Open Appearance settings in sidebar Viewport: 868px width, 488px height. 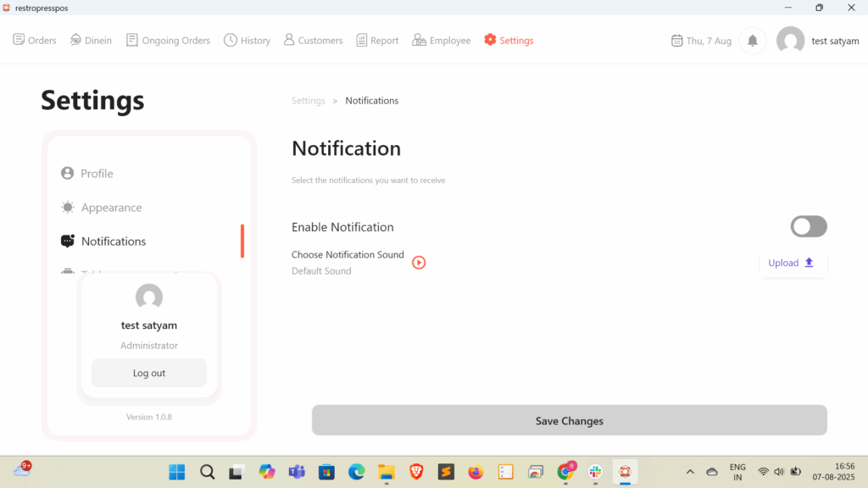click(x=111, y=208)
